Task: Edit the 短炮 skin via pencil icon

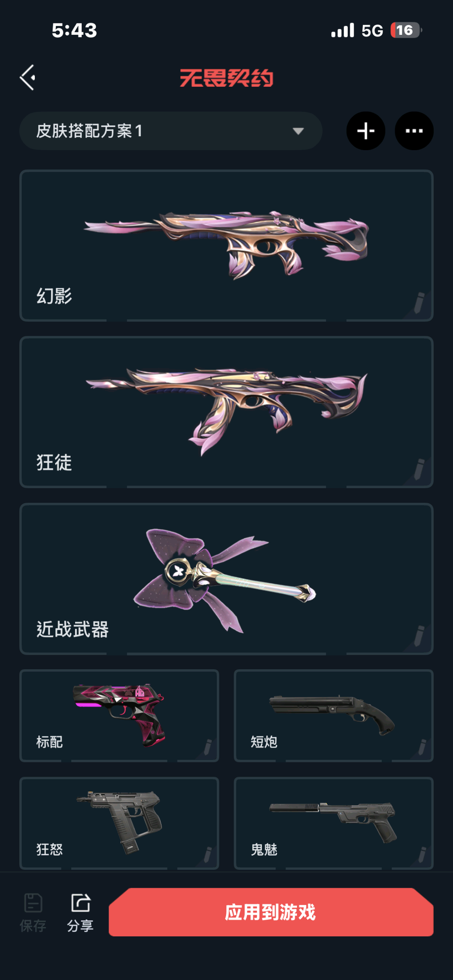Action: (x=422, y=747)
